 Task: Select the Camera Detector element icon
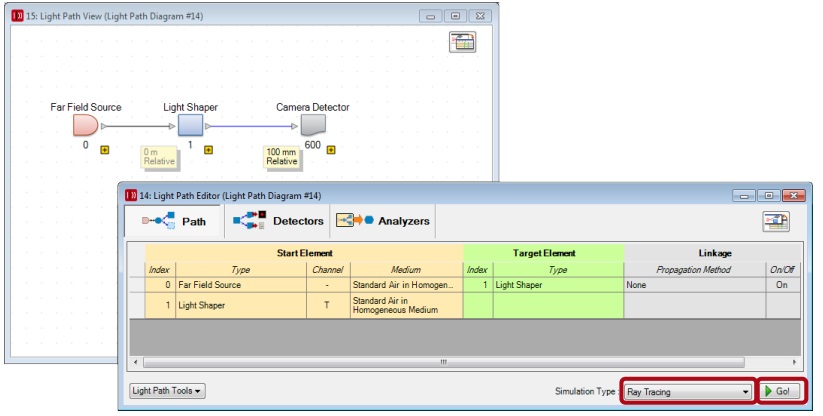pyautogui.click(x=313, y=125)
